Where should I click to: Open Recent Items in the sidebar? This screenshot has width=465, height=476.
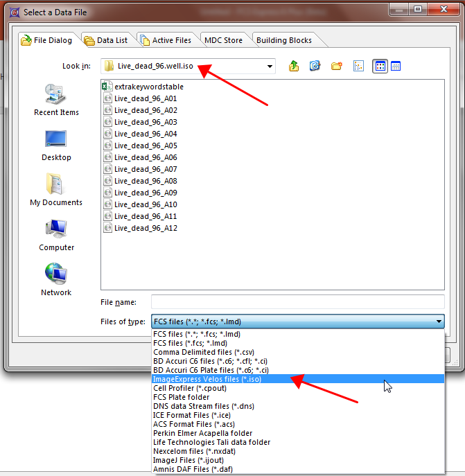click(56, 99)
